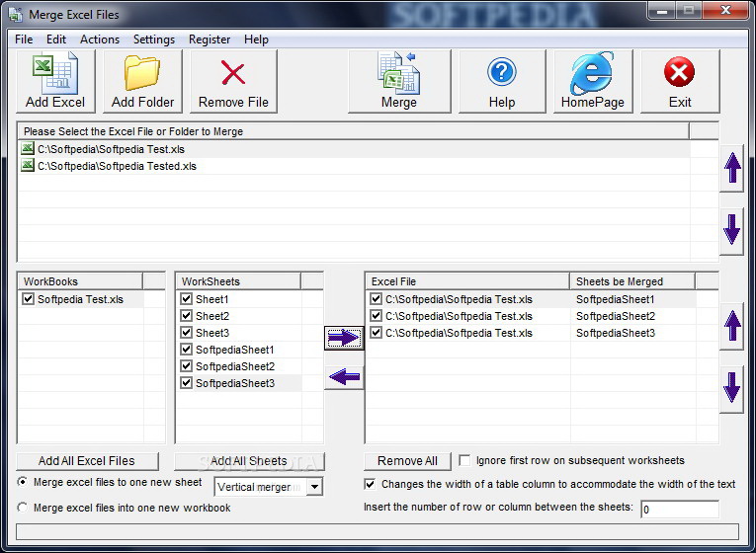
Task: Start the Merge toolbar button
Action: (399, 81)
